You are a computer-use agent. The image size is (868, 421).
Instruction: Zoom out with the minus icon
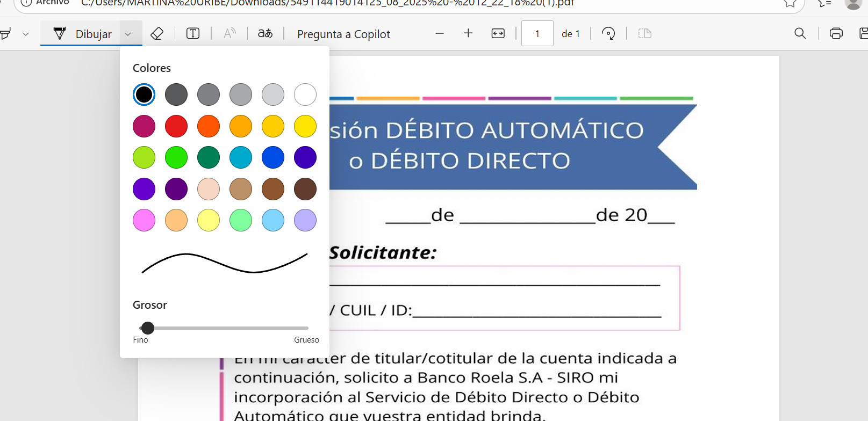[x=440, y=34]
